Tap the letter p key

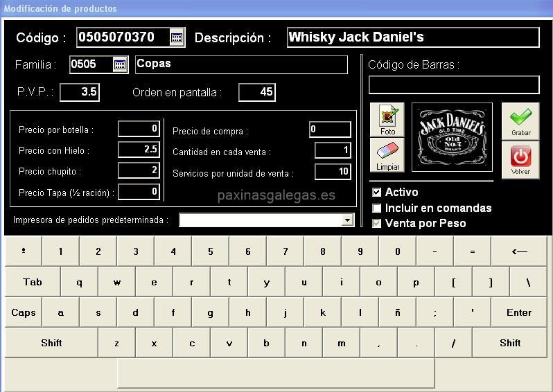(x=416, y=282)
